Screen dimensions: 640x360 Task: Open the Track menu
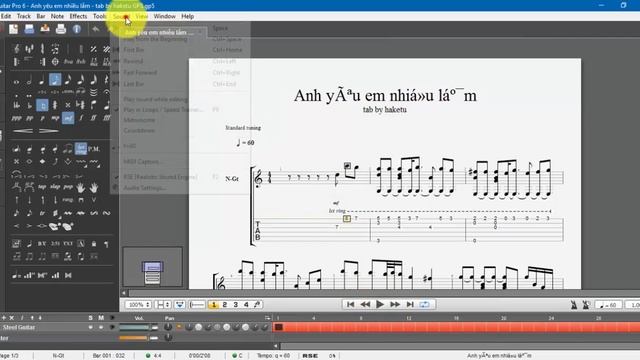coord(24,16)
